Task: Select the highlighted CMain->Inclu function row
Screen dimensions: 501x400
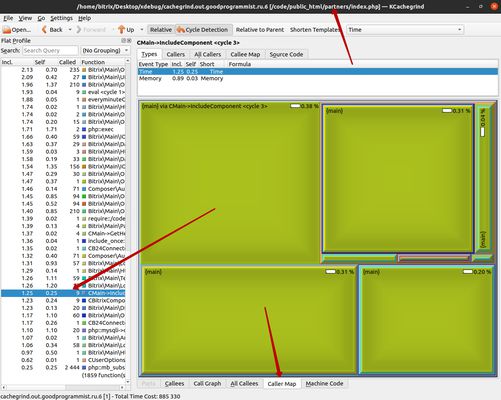Action: 63,293
